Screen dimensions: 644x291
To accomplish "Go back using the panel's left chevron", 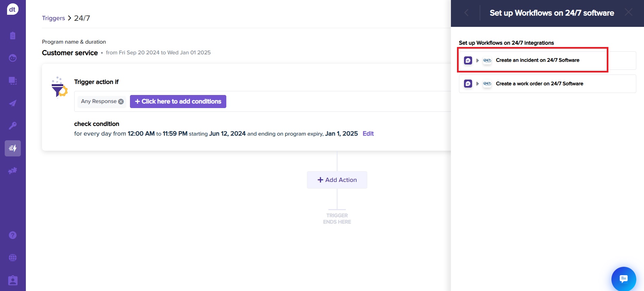I will pos(466,13).
